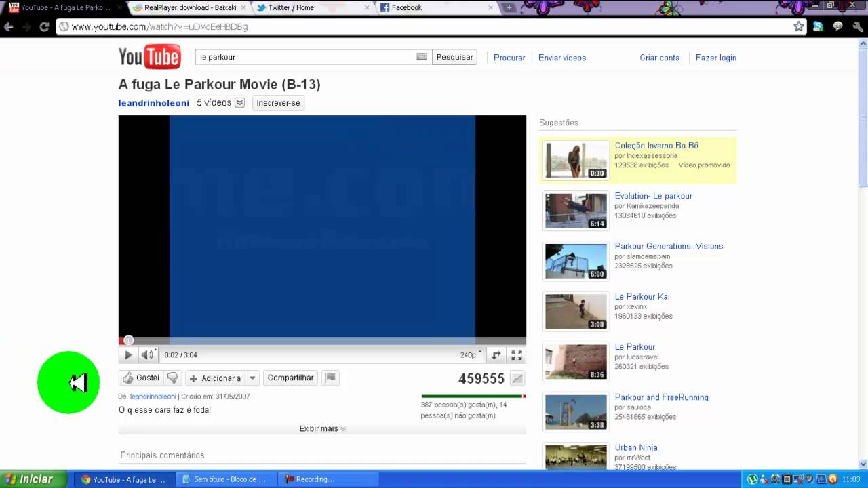Open the Chrome wrench menu
This screenshot has height=488, width=868.
coord(857,26)
